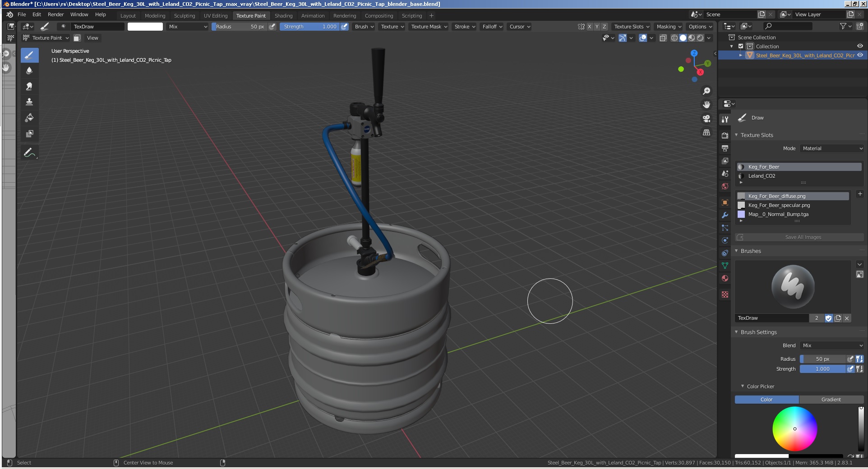868x469 pixels.
Task: Toggle Collection exclude checkbox in outliner
Action: tap(741, 46)
